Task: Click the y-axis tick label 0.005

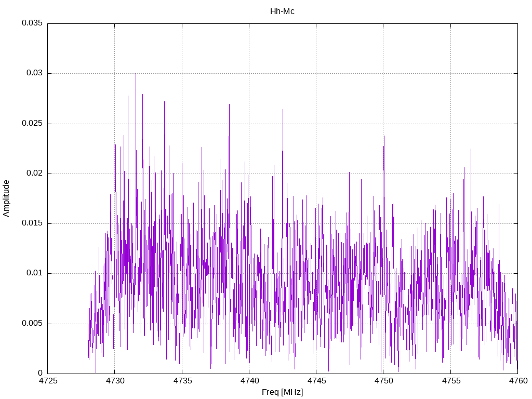Action: (32, 323)
